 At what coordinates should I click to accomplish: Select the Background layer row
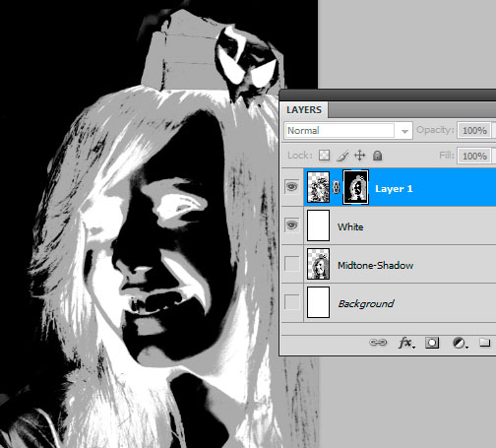click(389, 302)
